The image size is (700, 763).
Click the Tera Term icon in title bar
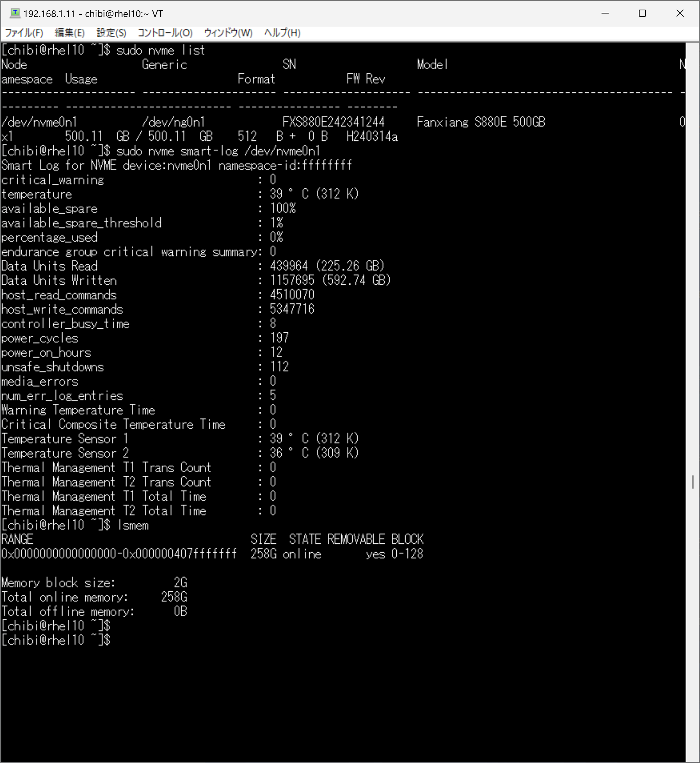(x=15, y=14)
